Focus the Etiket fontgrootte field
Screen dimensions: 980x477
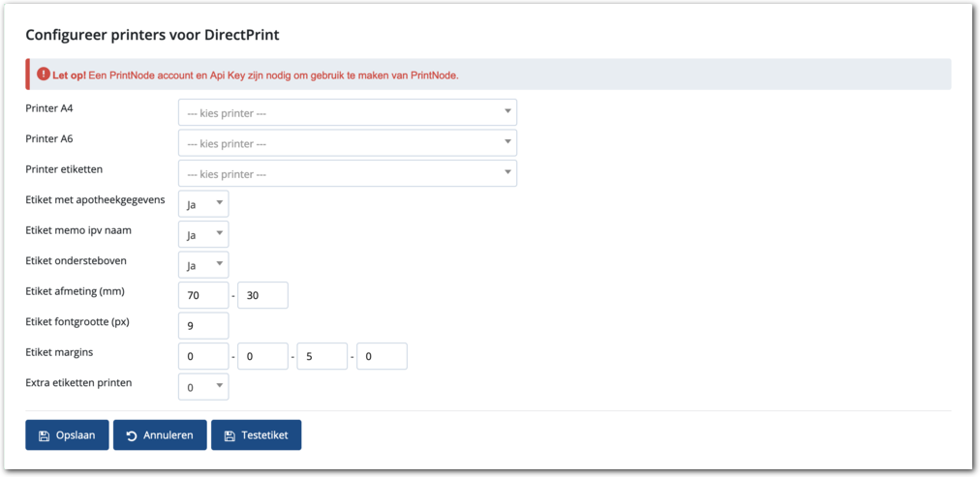coord(203,326)
